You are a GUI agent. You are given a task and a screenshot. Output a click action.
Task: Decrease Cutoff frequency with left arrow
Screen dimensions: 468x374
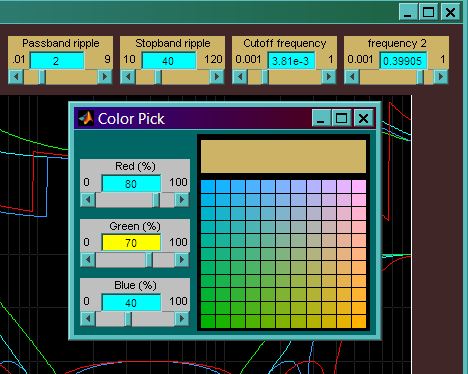tap(240, 77)
